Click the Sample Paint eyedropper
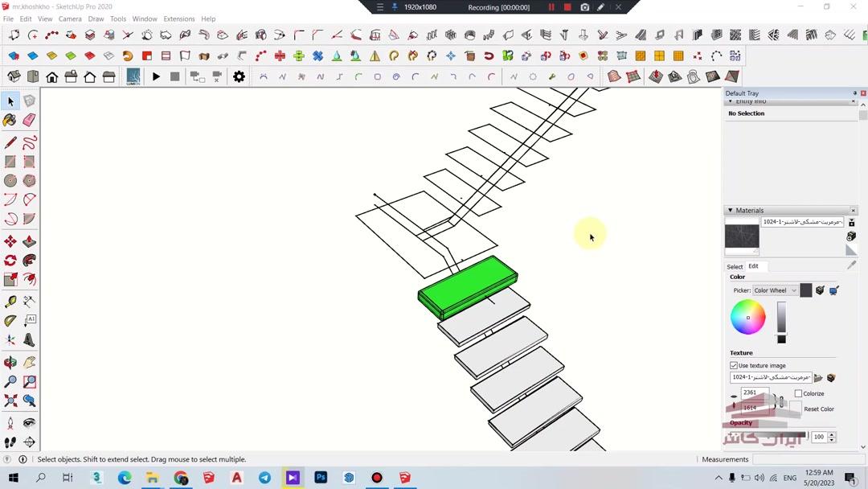 851,266
